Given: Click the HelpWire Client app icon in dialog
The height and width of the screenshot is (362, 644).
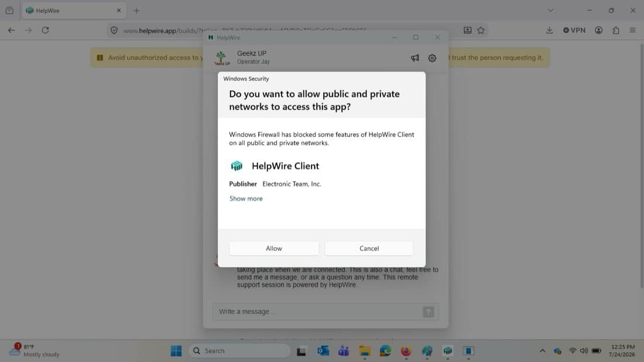Looking at the screenshot, I should (x=237, y=166).
